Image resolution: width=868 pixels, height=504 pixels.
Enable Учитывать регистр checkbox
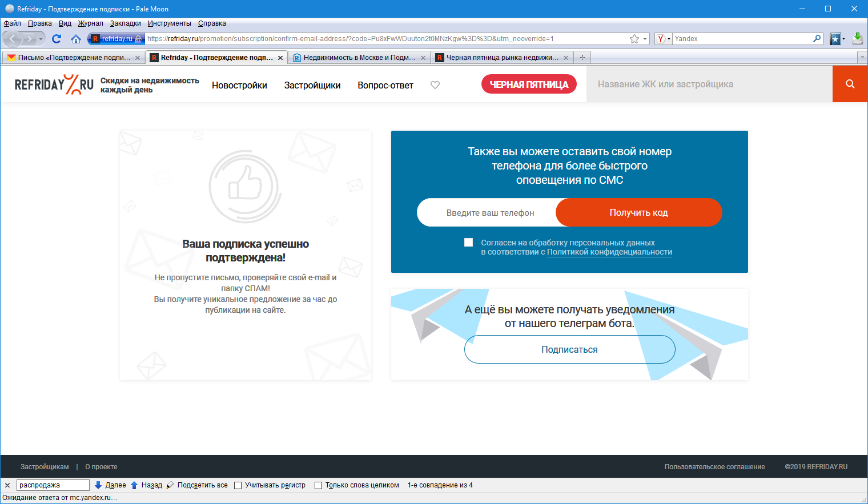pos(238,486)
